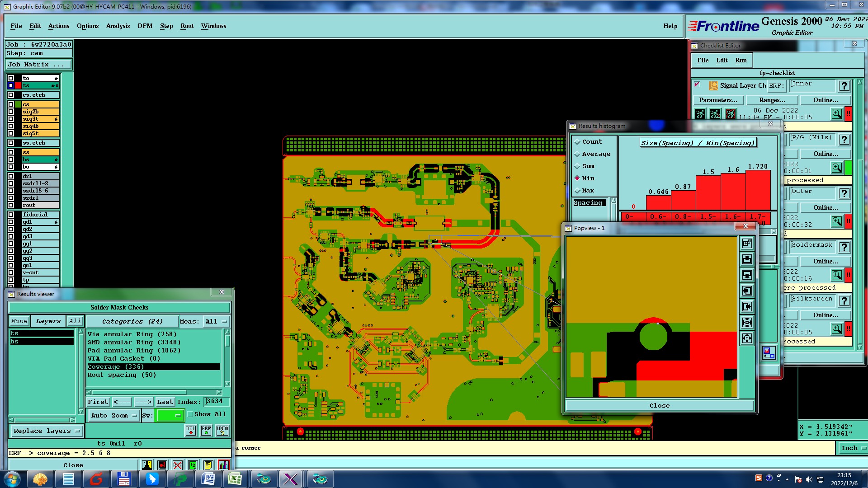This screenshot has width=868, height=488.
Task: Open the DFM menu
Action: pos(145,26)
